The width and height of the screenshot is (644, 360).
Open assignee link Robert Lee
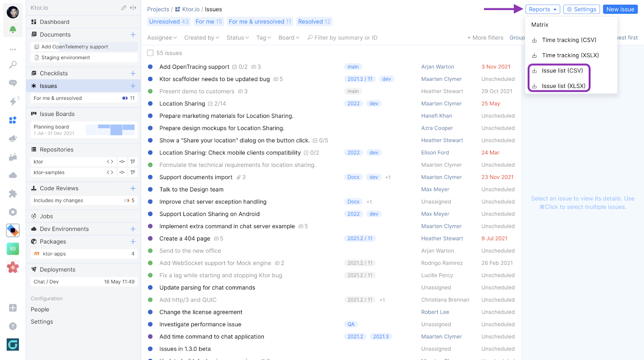pos(435,312)
